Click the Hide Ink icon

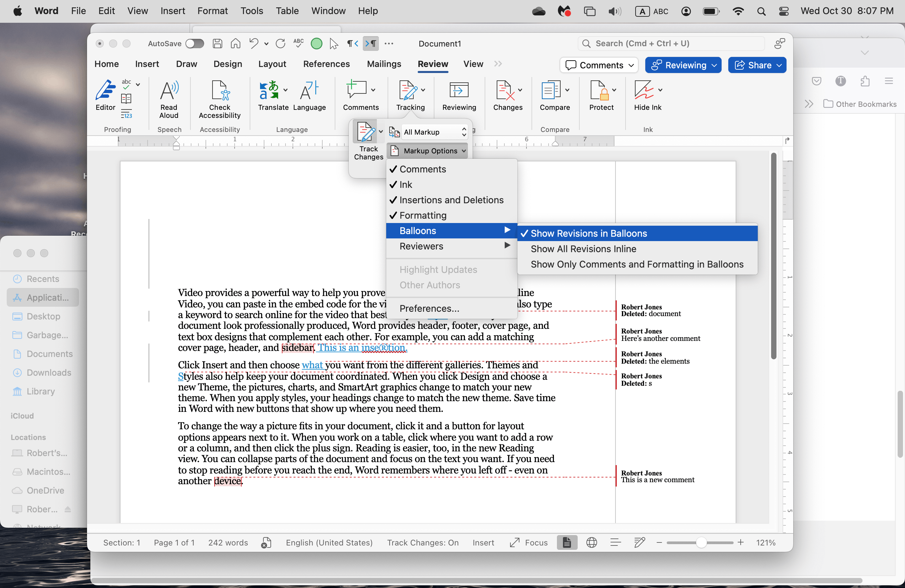(644, 90)
